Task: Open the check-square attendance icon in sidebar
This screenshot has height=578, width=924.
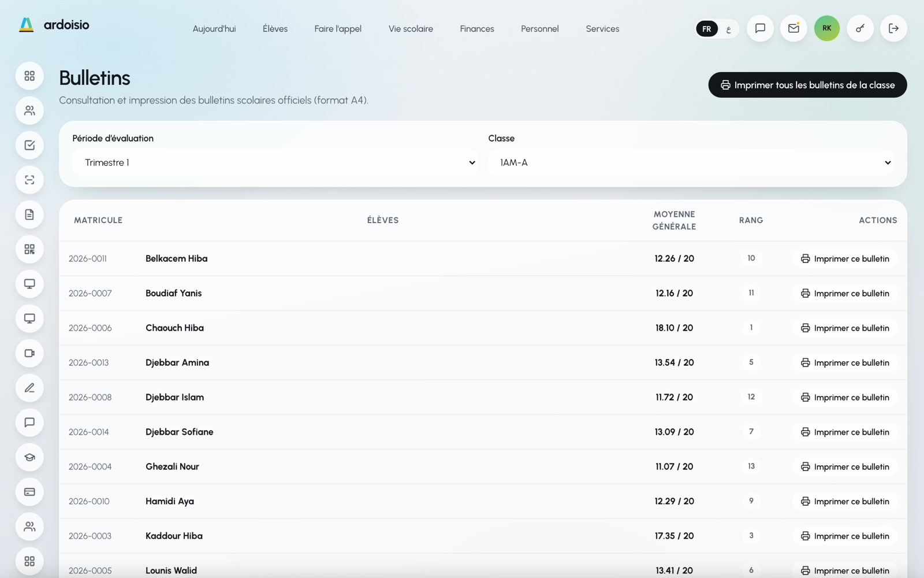Action: click(29, 145)
